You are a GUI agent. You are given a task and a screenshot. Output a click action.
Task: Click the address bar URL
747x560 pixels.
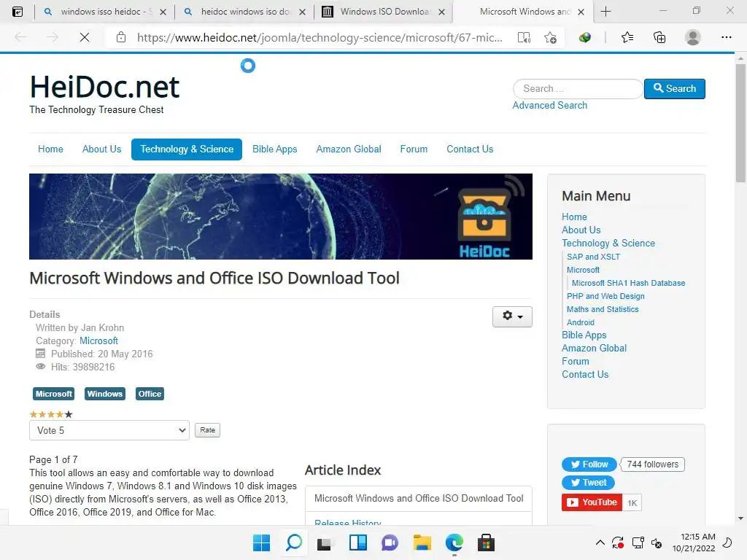tap(320, 38)
